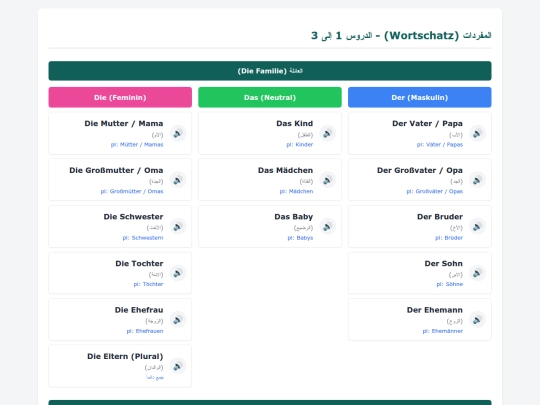Image resolution: width=540 pixels, height=405 pixels.
Task: Select the word Die Eltern (Plural)
Action: point(125,356)
